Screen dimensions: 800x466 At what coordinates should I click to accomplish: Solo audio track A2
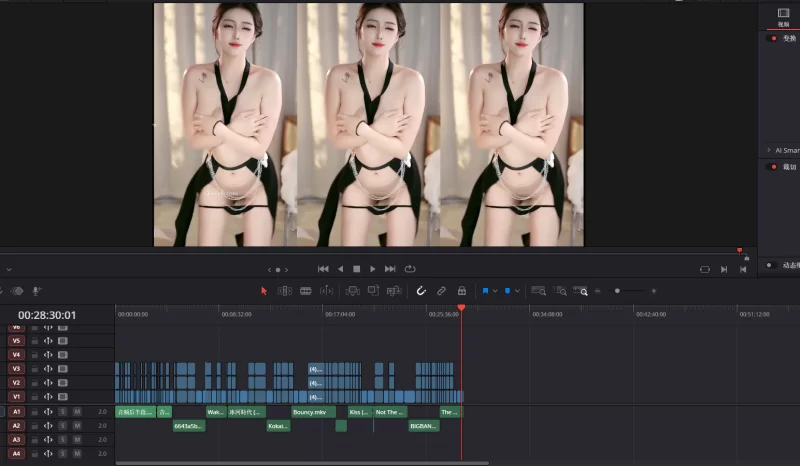(62, 426)
